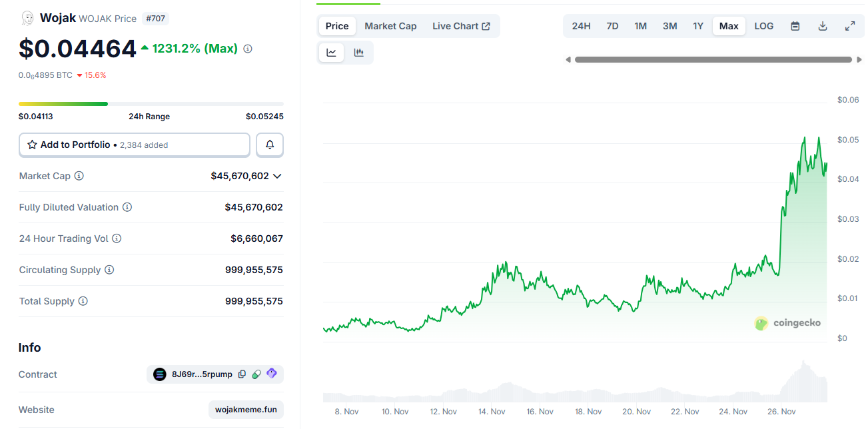Select the Price chart mode
Viewport: 868px width, 429px height.
tap(336, 25)
